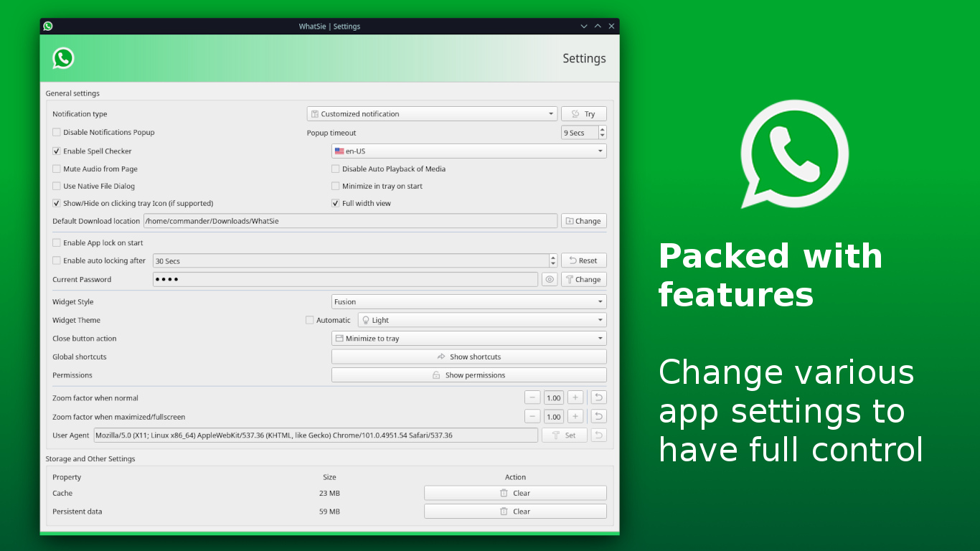The image size is (980, 551).
Task: Increase auto lock time with up arrow
Action: pyautogui.click(x=553, y=258)
